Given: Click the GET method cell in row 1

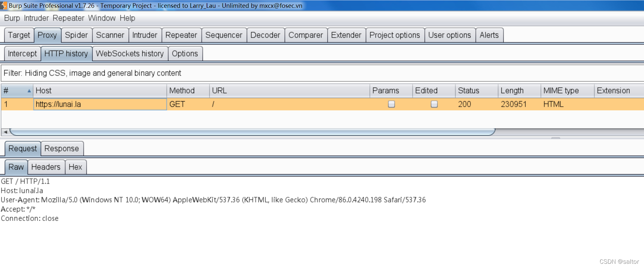Looking at the screenshot, I should (188, 104).
